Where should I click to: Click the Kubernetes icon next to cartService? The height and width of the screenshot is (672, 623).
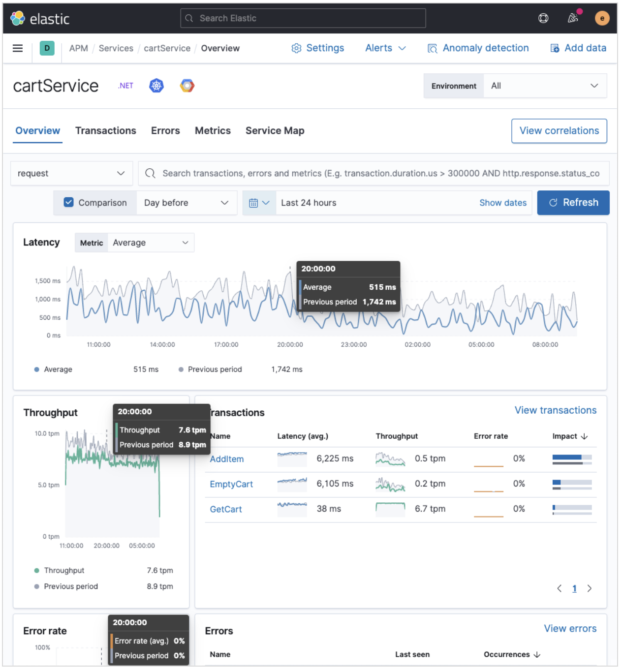tap(156, 85)
